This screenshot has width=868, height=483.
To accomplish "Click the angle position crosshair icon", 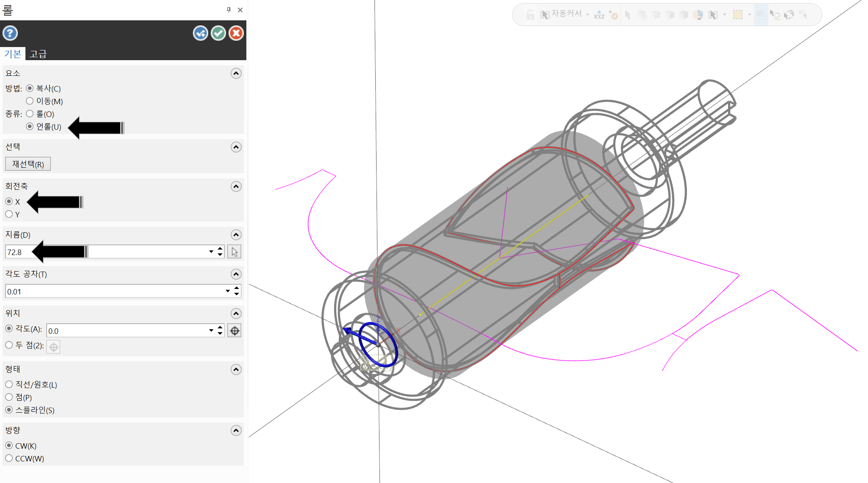I will pyautogui.click(x=234, y=330).
